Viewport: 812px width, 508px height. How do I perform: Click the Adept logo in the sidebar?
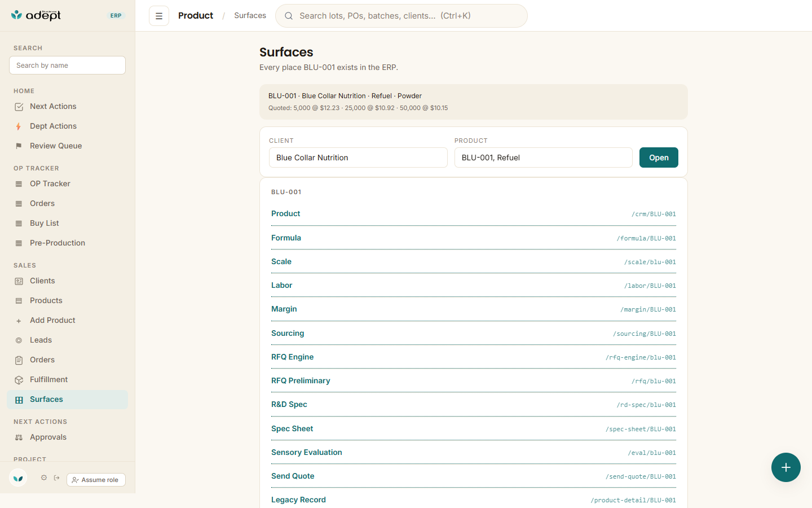pos(36,15)
